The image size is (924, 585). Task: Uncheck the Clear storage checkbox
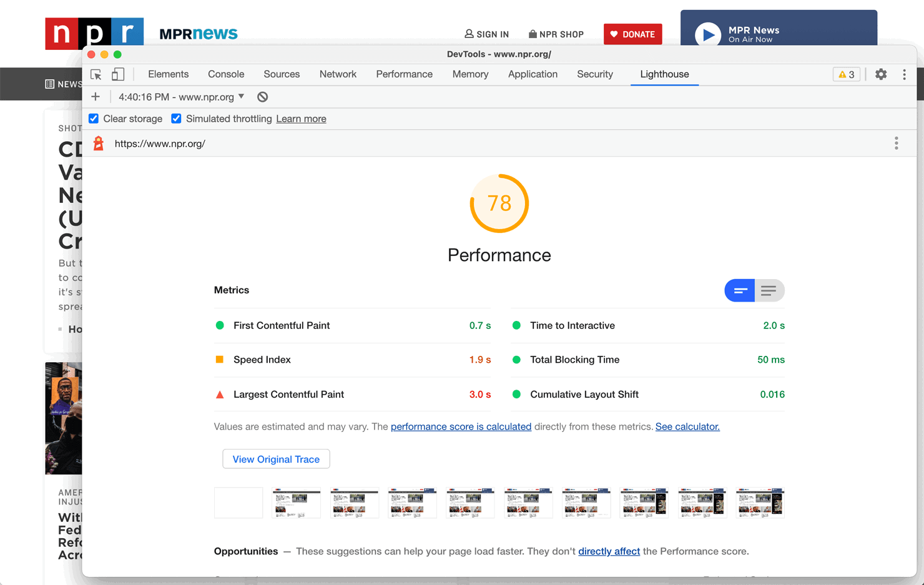(93, 118)
